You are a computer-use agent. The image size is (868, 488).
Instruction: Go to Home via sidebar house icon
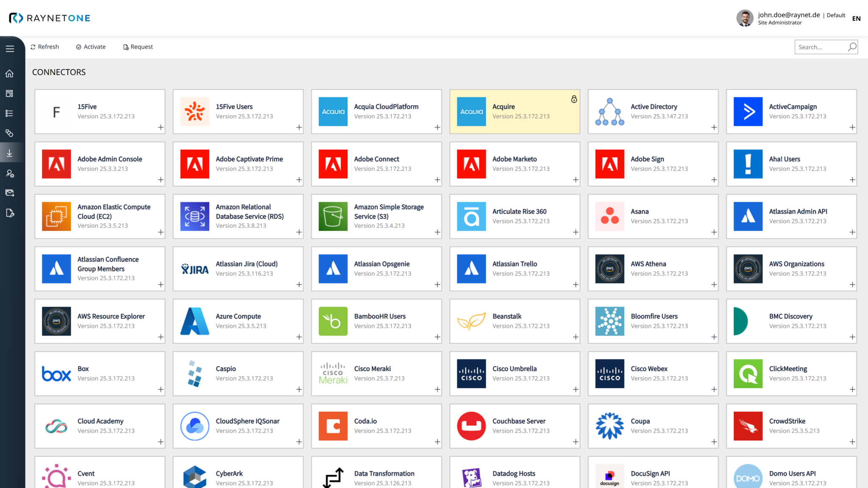10,74
